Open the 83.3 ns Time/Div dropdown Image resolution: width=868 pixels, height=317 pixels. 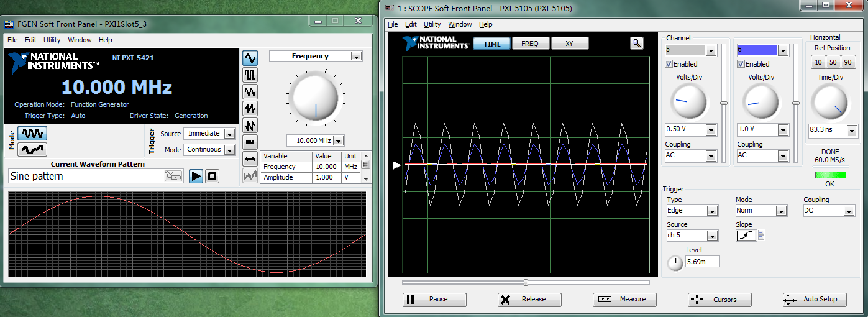851,131
